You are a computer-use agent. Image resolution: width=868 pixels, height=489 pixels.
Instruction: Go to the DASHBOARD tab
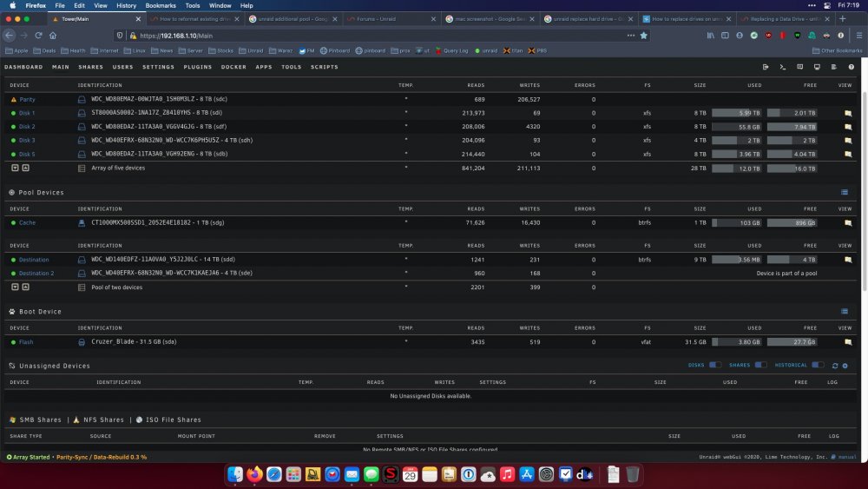pyautogui.click(x=23, y=67)
